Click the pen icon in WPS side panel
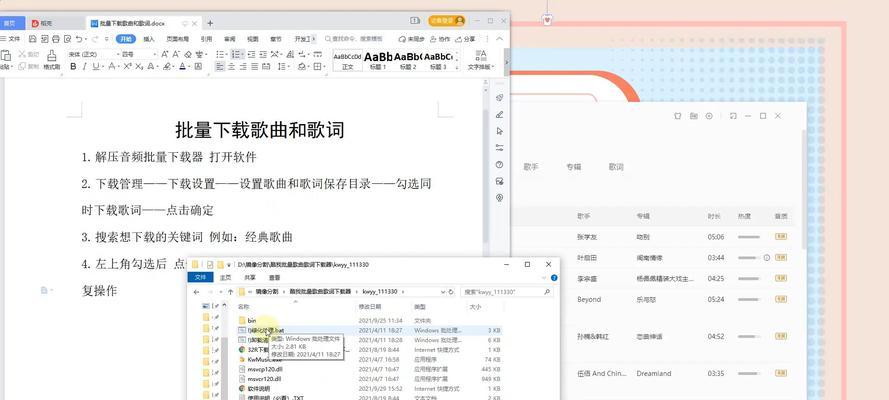 499,114
